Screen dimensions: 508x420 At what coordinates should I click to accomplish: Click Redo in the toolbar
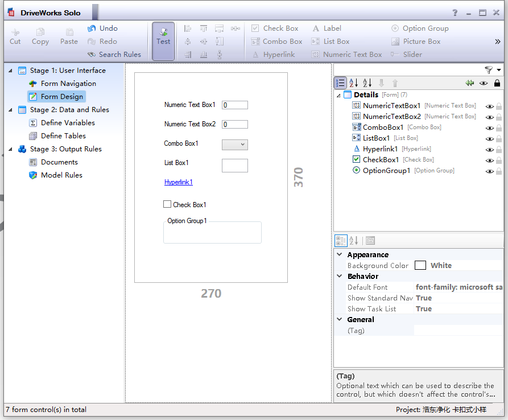102,42
